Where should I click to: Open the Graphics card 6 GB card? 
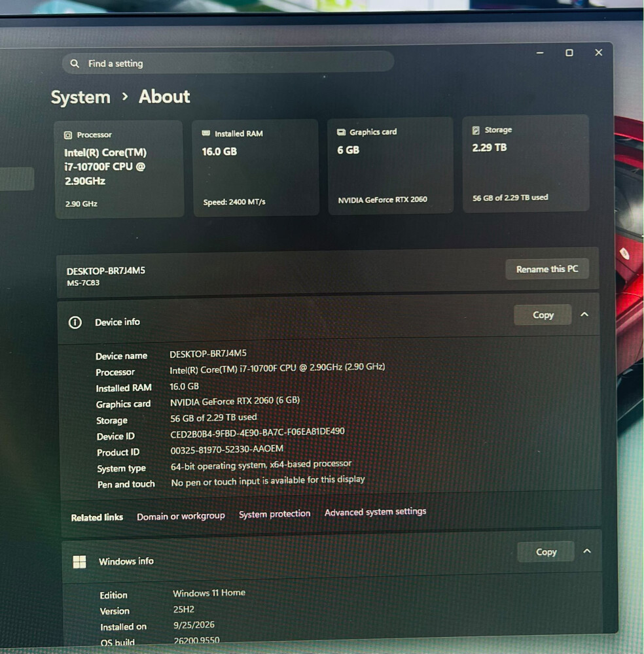pos(390,165)
